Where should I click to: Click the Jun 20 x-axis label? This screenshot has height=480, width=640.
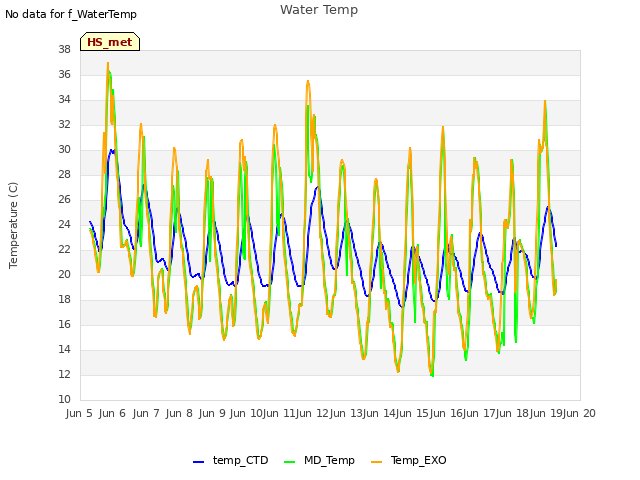coord(579,413)
